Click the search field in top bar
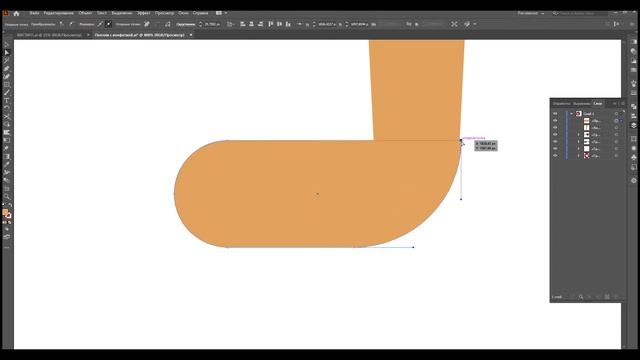The width and height of the screenshot is (640, 360). point(581,13)
